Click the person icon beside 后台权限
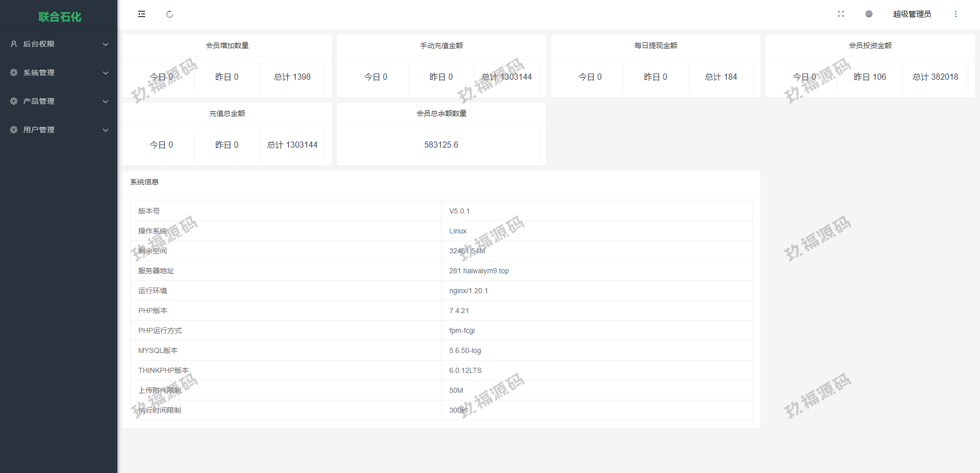Viewport: 980px width, 473px height. [x=14, y=44]
